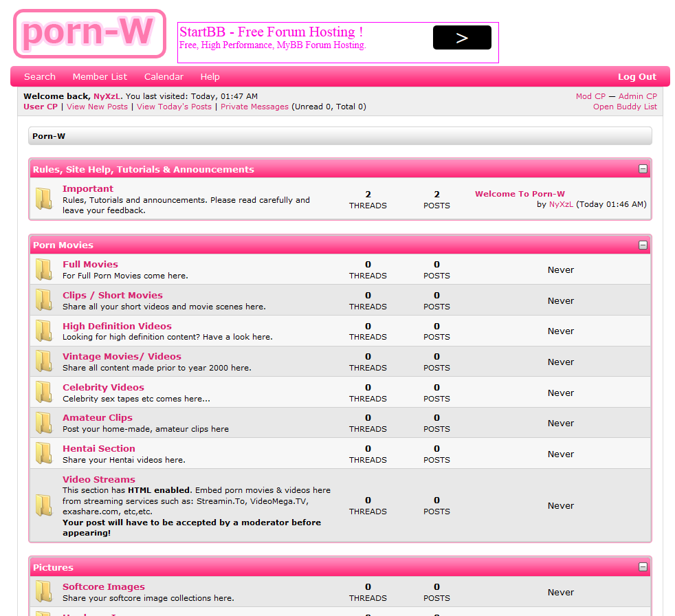Screen dimensions: 675x616
Task: Click the Log Out link
Action: (x=637, y=76)
